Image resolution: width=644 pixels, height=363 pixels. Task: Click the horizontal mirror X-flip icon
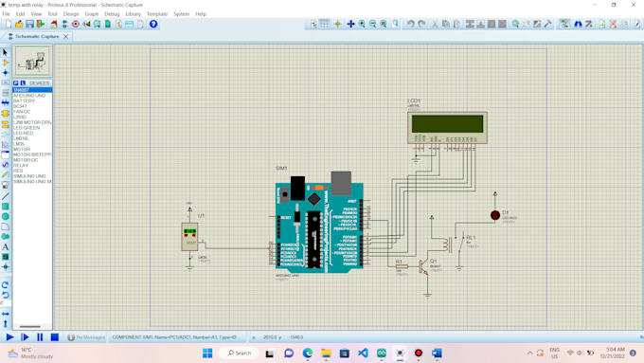pyautogui.click(x=6, y=314)
